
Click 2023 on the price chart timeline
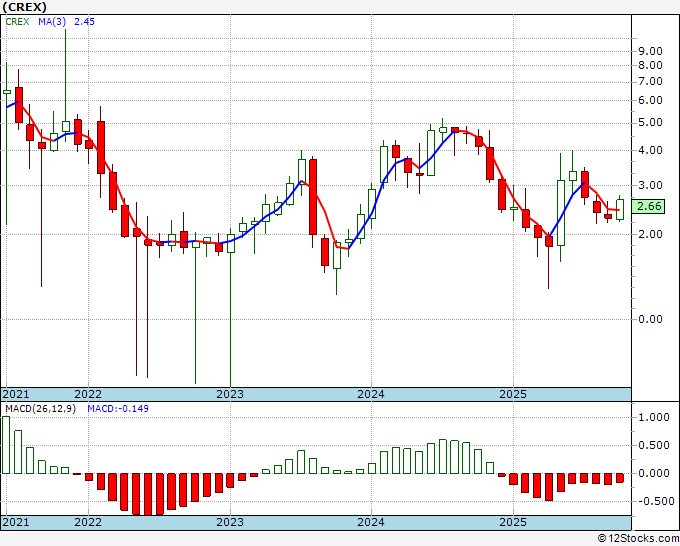pos(230,394)
